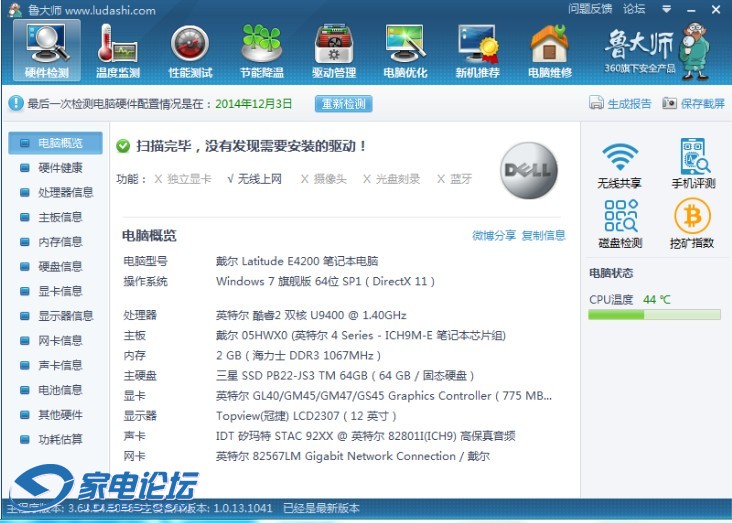Screen dimensions: 732x523
Task: Click the 保存截屏 save screenshot link
Action: 694,103
